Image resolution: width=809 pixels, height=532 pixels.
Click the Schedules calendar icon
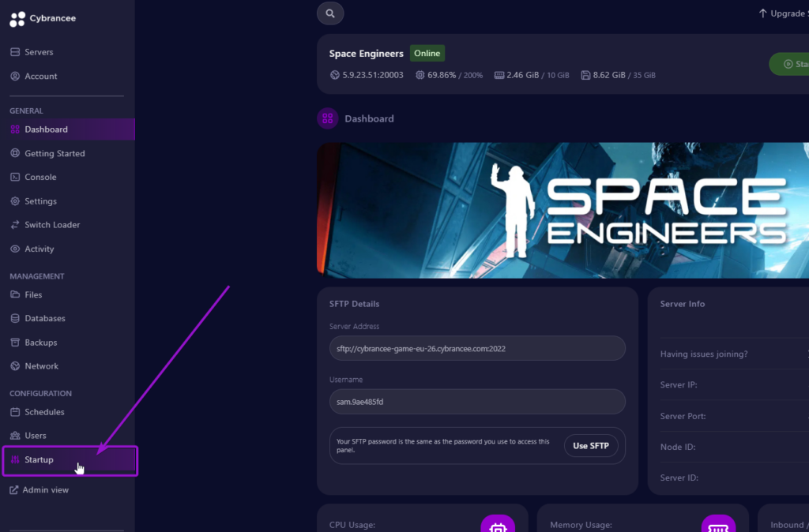click(x=15, y=412)
